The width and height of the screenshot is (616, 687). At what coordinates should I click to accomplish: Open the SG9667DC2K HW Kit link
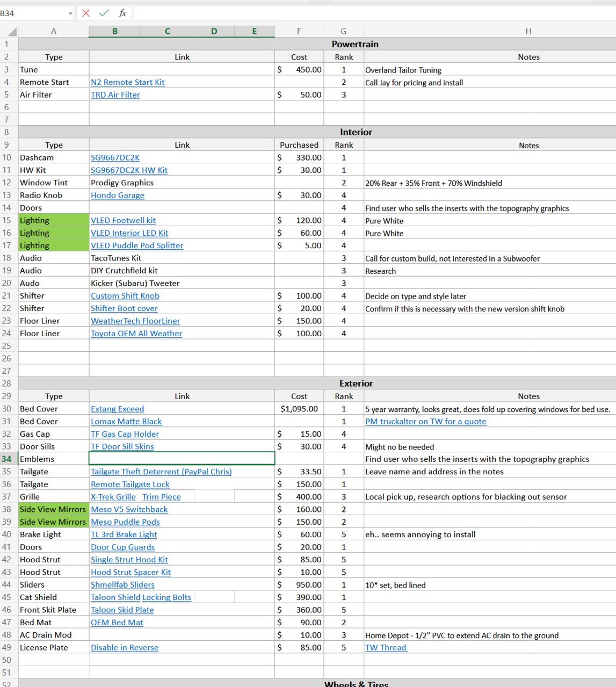tap(129, 170)
